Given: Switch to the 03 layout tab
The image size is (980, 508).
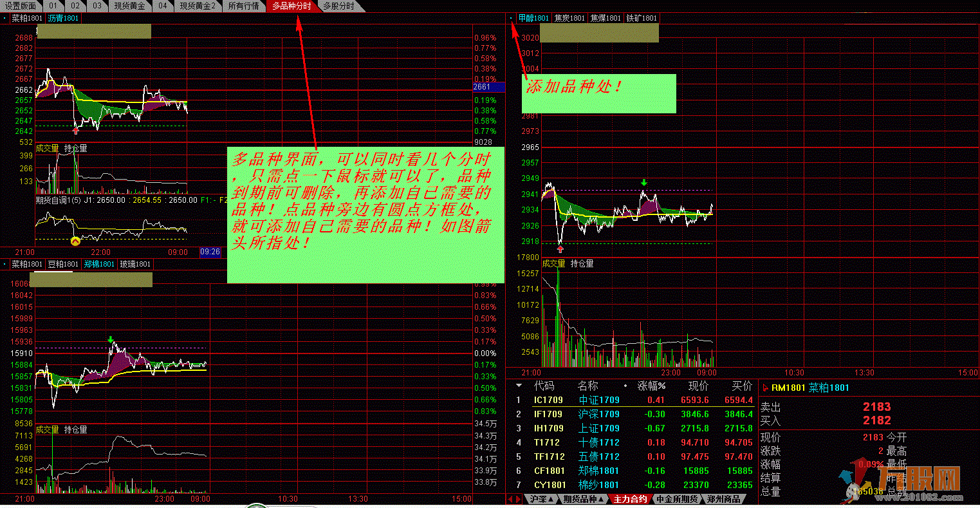Looking at the screenshot, I should tap(97, 6).
